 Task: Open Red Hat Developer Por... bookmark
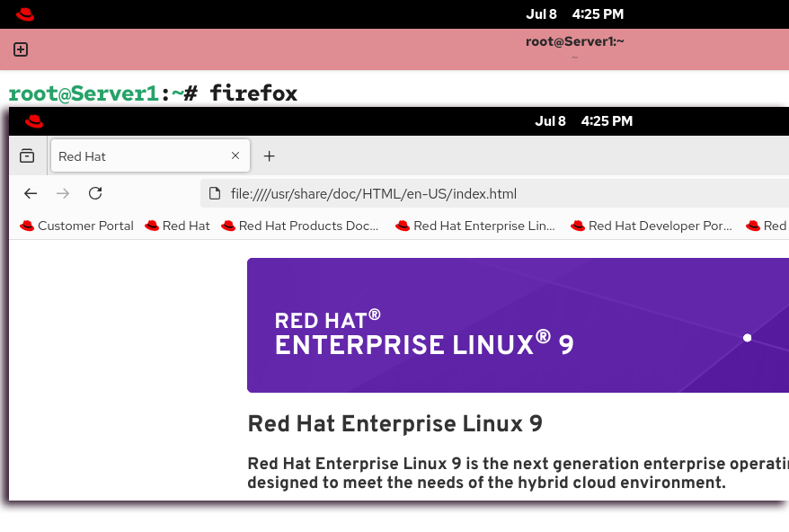[x=652, y=226]
